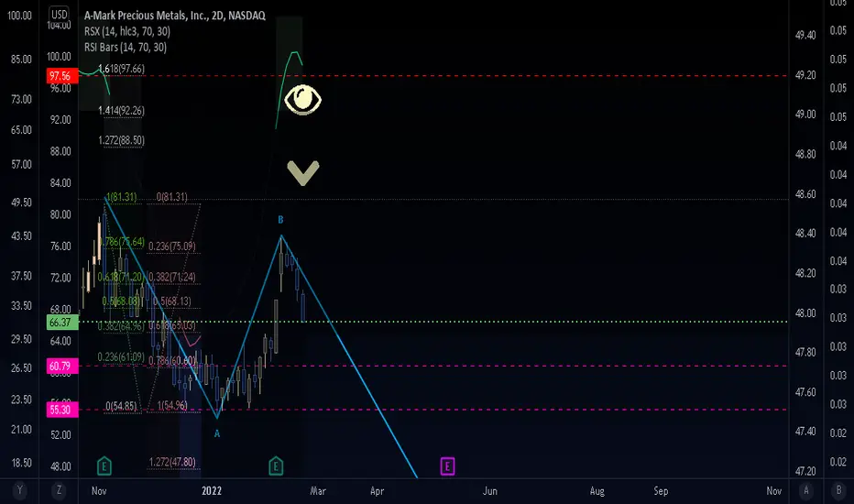Click the 85.00 value on the left price scale

21,59
